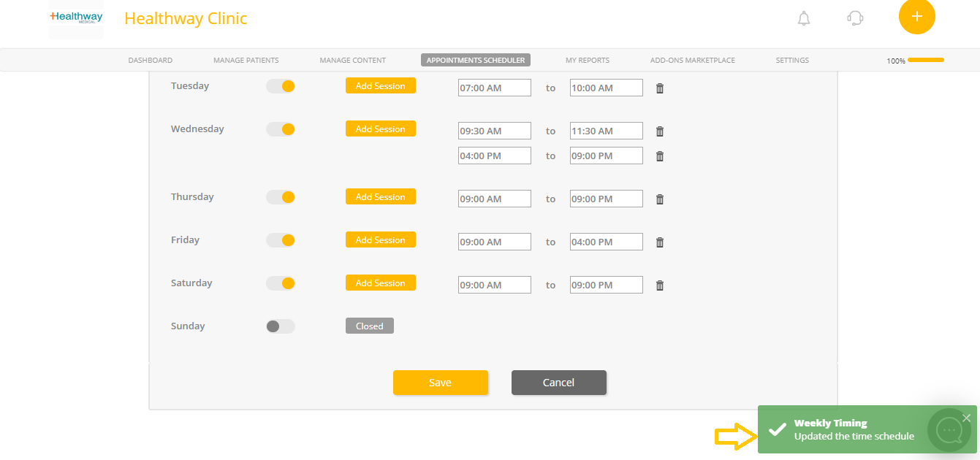Select Appointments Scheduler tab
This screenshot has height=460, width=980.
click(x=476, y=61)
